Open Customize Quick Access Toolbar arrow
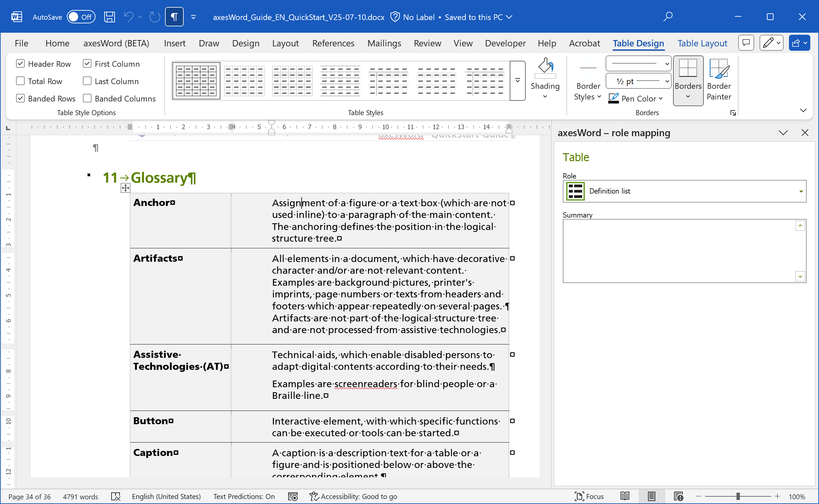Viewport: 819px width, 504px height. pos(193,17)
